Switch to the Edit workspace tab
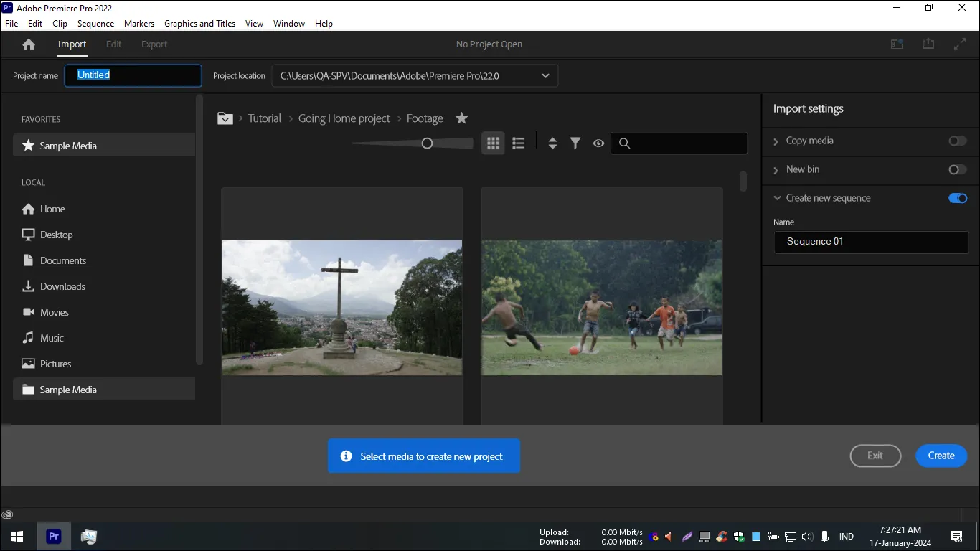980x551 pixels. point(113,44)
